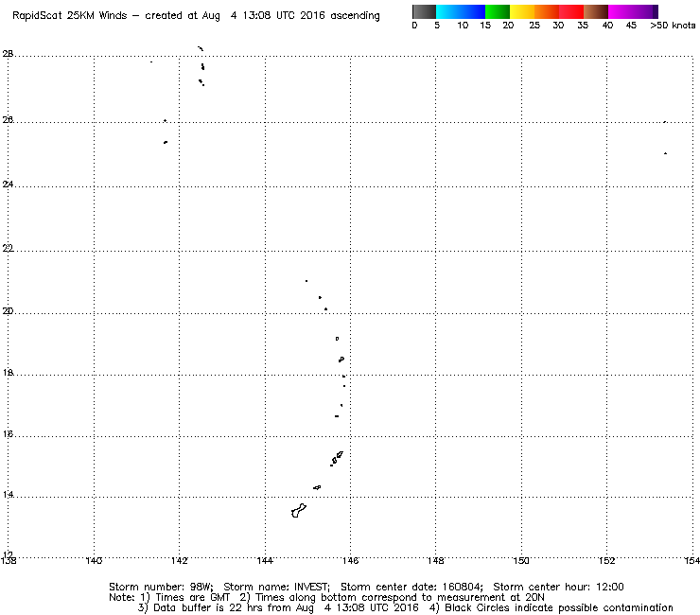This screenshot has width=700, height=615.
Task: Click the island dot near 25.5N 141.5E
Action: (x=166, y=143)
